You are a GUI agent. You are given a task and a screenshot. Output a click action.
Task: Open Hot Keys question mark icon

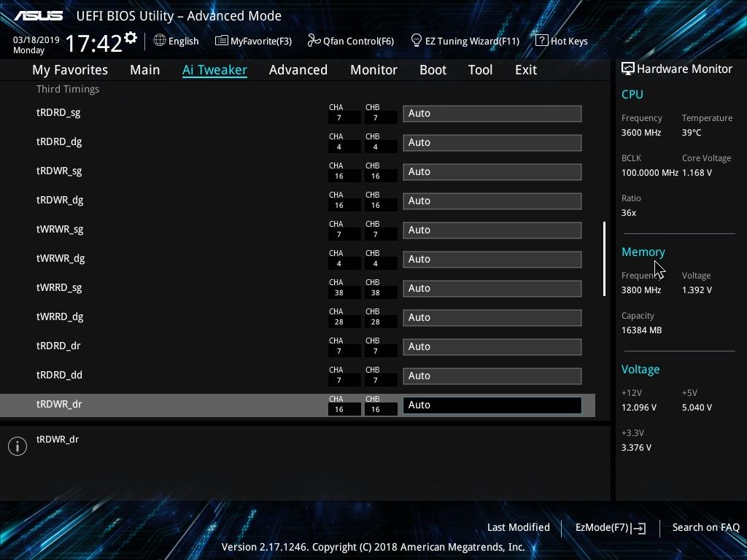click(x=542, y=41)
